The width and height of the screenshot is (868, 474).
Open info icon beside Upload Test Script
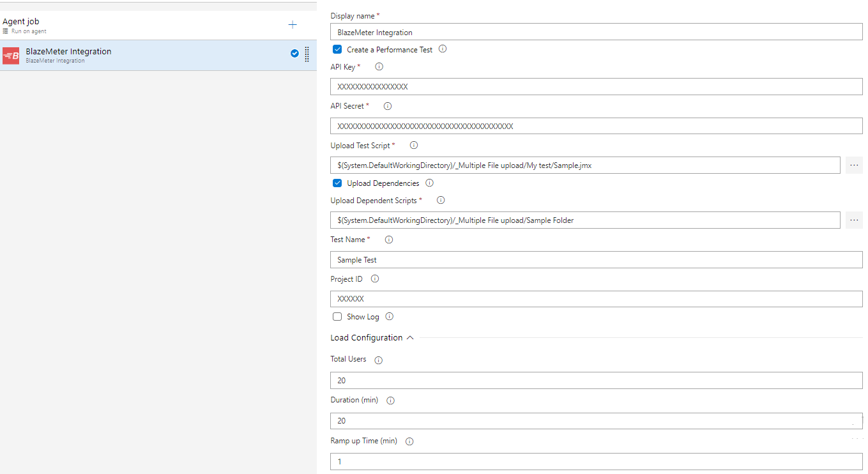click(x=413, y=145)
